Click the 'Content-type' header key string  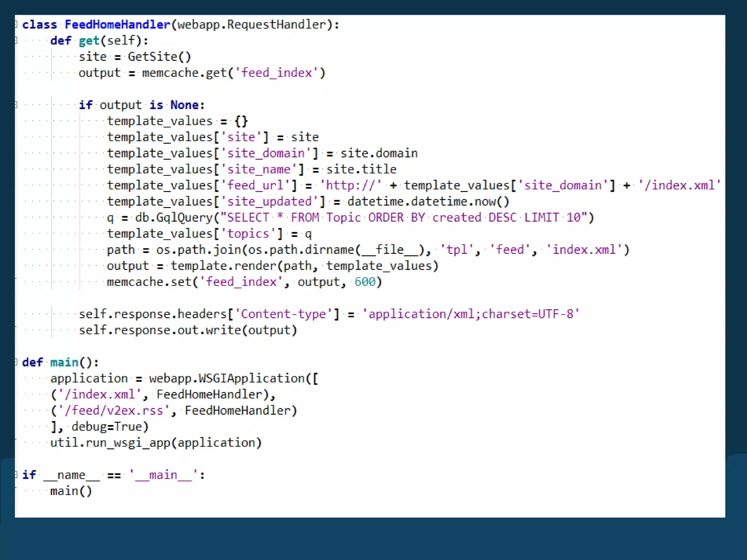coord(283,314)
